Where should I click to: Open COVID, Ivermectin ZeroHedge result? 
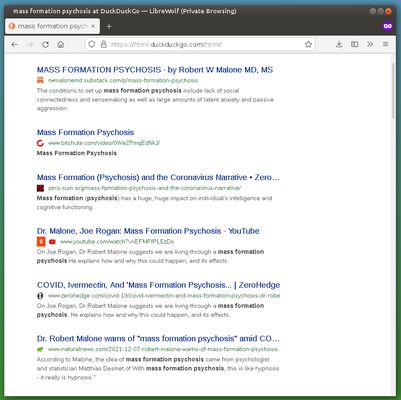coord(159,285)
